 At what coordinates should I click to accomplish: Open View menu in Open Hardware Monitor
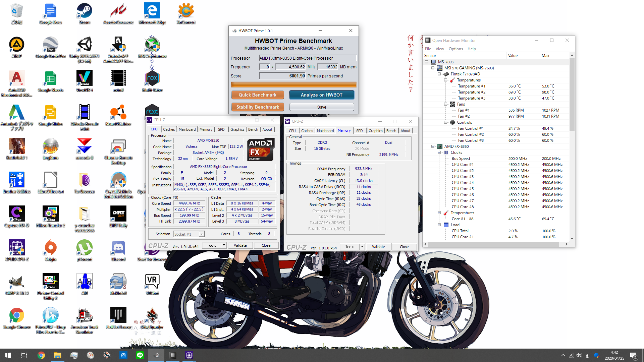[439, 49]
